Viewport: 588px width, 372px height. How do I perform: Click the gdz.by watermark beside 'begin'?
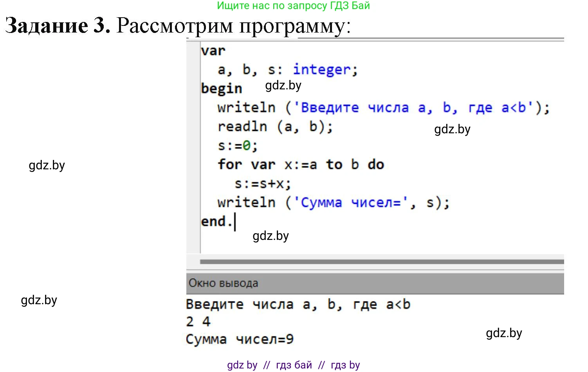click(x=283, y=85)
